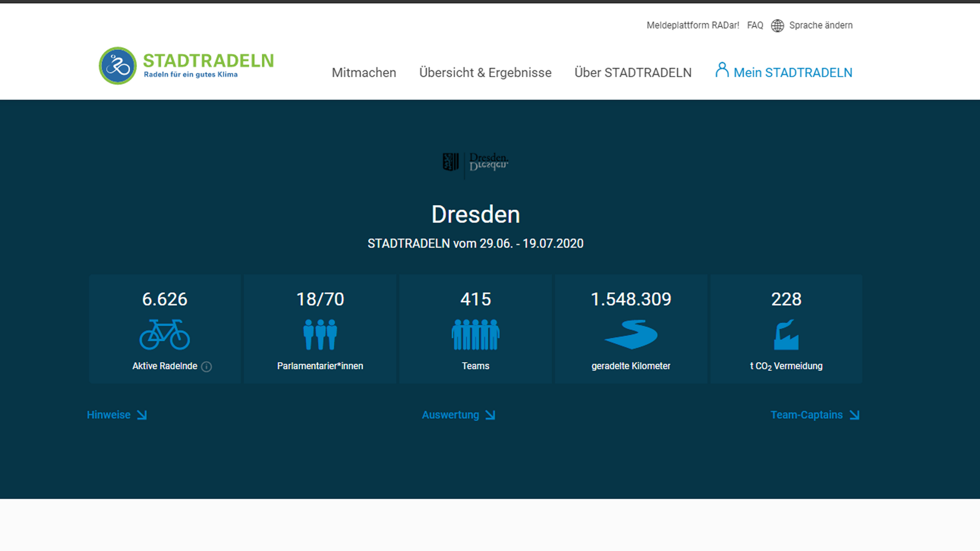Click the 1.548.309 kilometers value
This screenshot has width=980, height=551.
(x=631, y=299)
